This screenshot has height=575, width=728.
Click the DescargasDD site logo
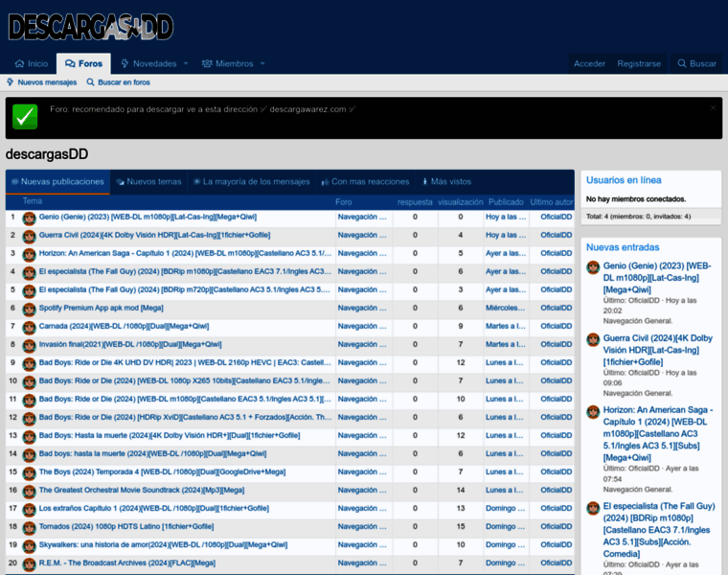tap(91, 27)
